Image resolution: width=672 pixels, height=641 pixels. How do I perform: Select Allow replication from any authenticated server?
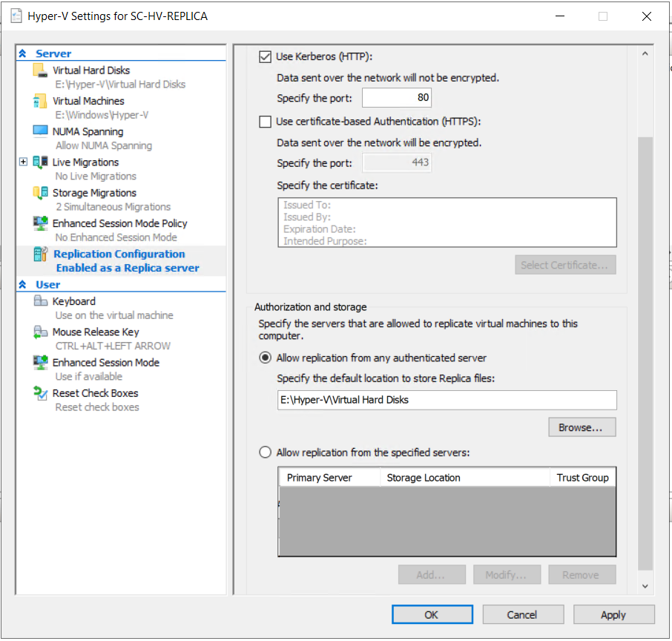click(x=266, y=358)
